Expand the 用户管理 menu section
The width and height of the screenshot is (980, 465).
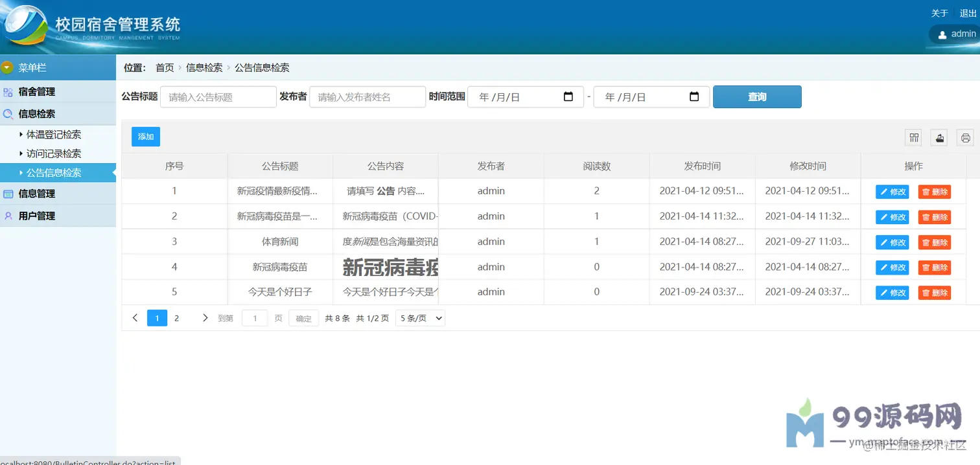pos(58,216)
